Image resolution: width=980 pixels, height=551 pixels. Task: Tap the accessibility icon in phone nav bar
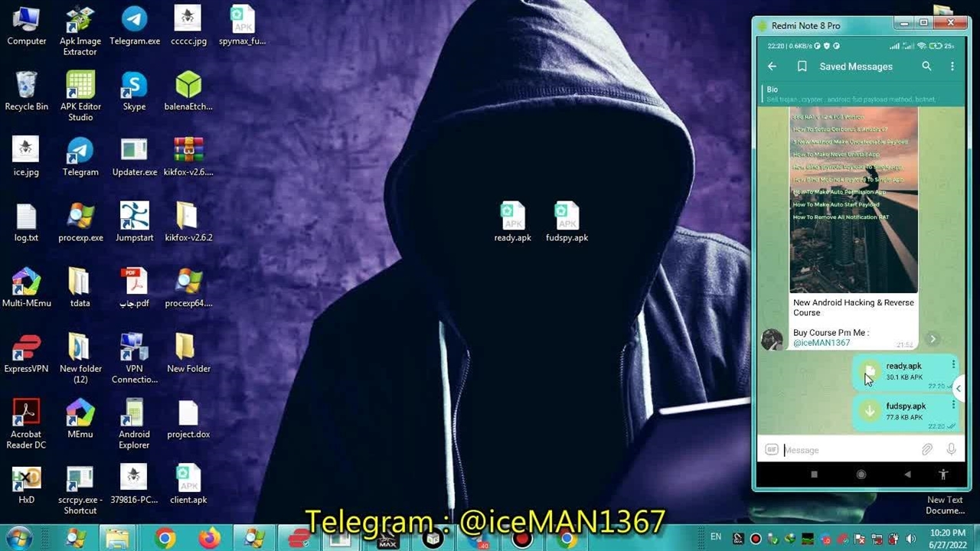click(x=943, y=474)
